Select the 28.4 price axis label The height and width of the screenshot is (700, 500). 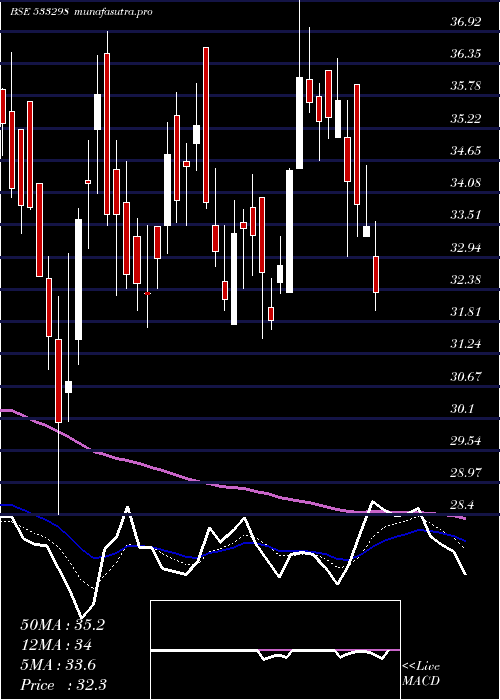point(462,505)
